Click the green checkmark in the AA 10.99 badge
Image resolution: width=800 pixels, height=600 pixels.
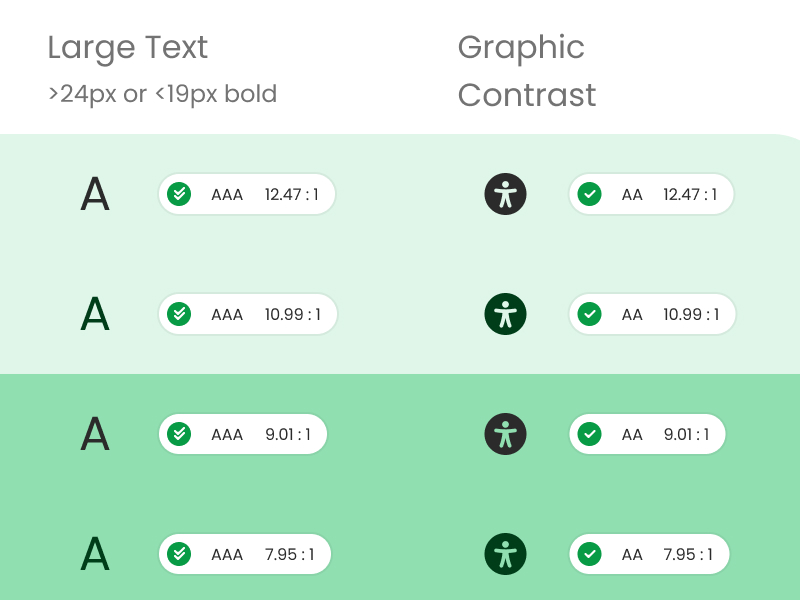(x=589, y=314)
